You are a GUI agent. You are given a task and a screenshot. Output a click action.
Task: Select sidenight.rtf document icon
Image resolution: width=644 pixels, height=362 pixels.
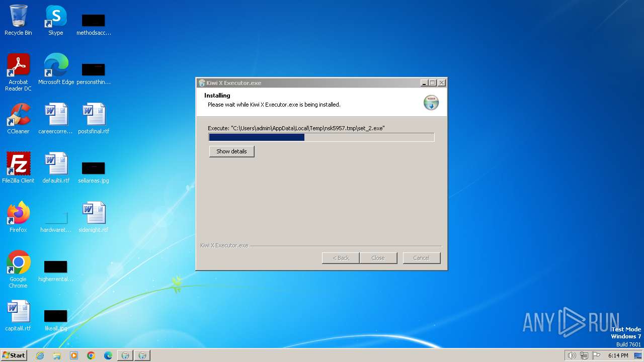(x=94, y=217)
